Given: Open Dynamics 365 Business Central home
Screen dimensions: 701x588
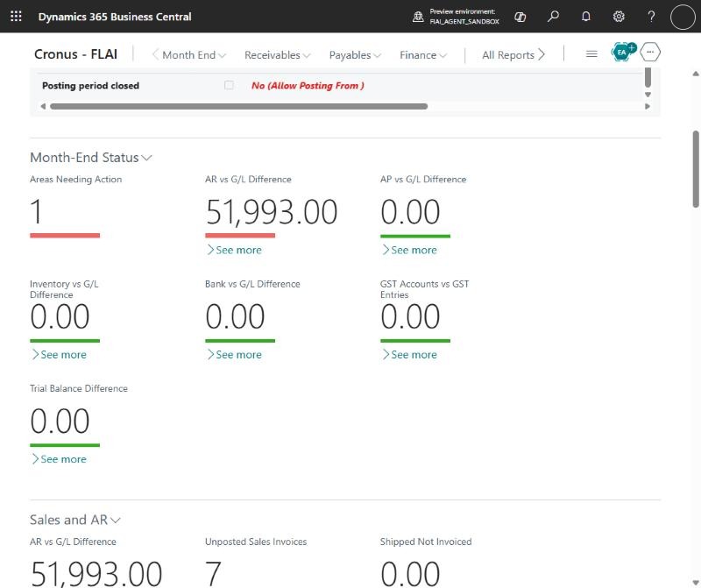Looking at the screenshot, I should pos(115,17).
